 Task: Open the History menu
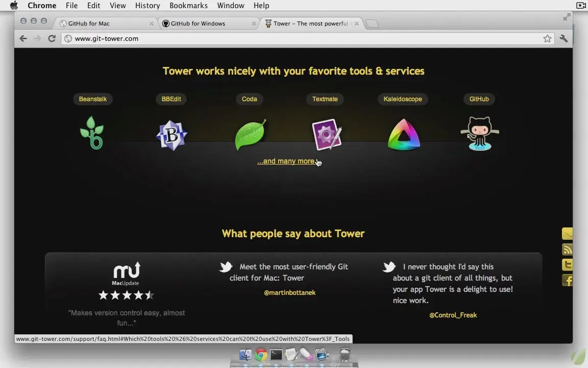click(148, 5)
